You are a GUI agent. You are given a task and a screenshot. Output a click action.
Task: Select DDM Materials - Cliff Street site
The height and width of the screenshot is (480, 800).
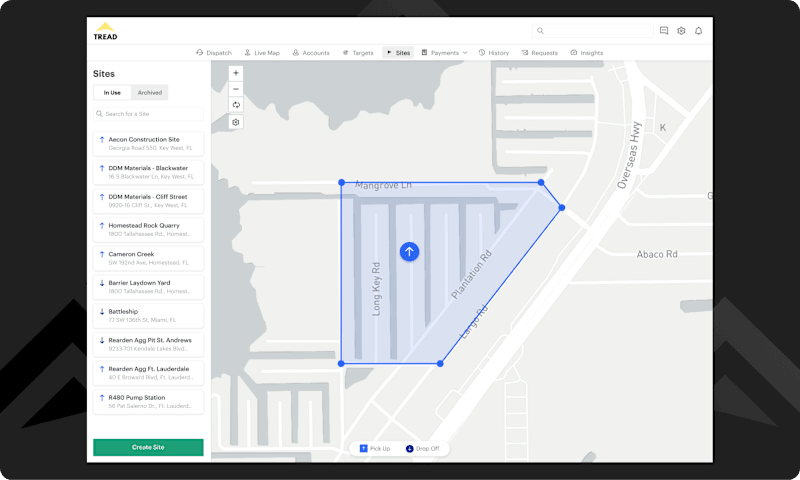pos(148,200)
